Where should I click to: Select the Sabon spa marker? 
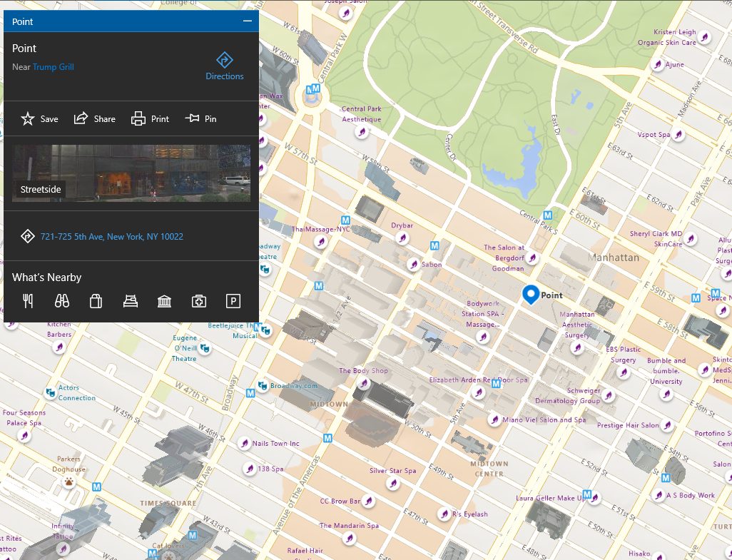click(413, 265)
